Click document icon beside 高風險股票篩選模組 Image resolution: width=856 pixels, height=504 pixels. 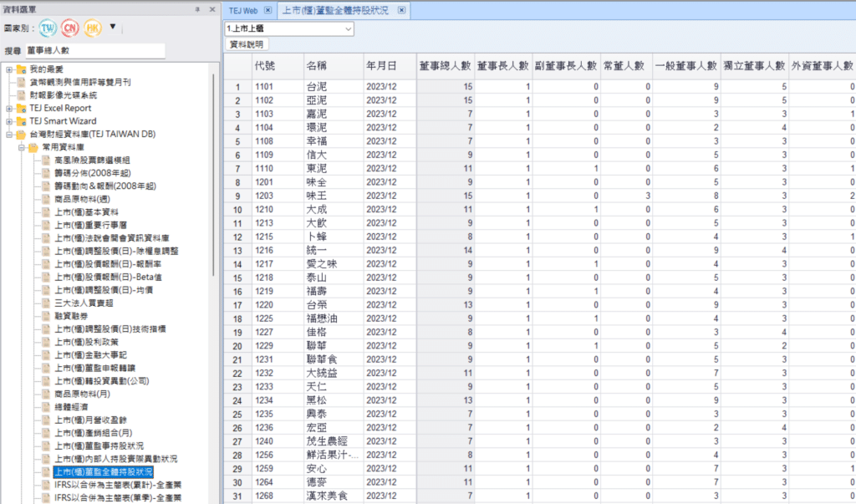click(46, 160)
